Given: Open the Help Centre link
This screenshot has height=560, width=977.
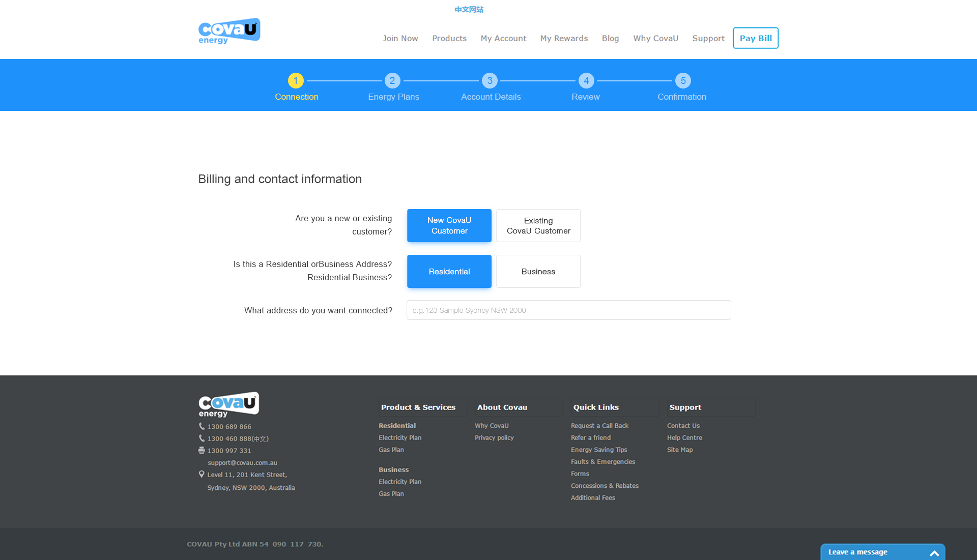Looking at the screenshot, I should [x=684, y=437].
